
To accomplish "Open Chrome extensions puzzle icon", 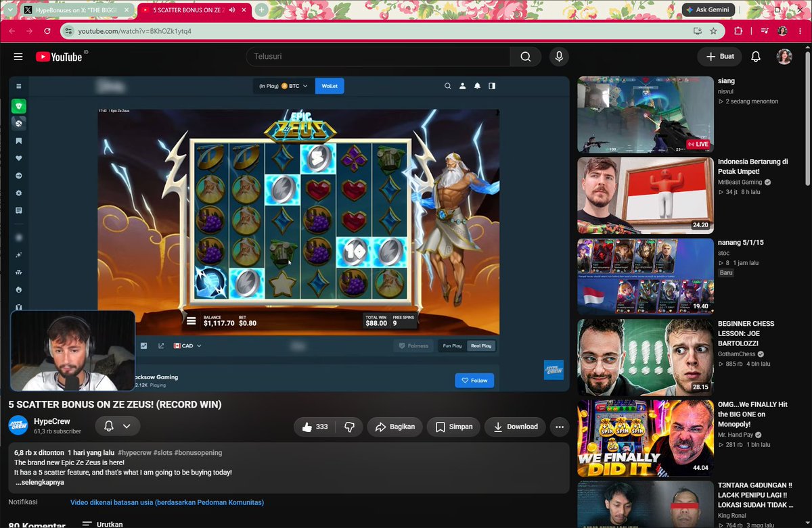I will click(738, 31).
